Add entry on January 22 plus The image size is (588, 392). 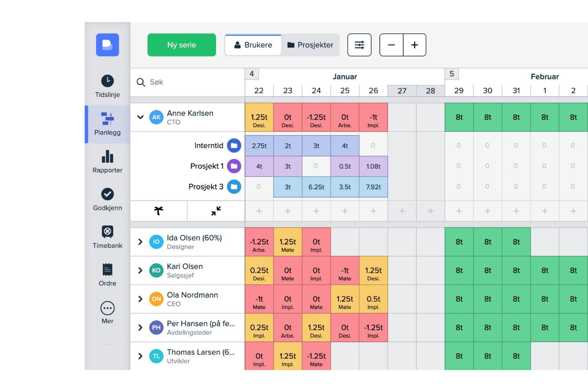[x=259, y=211]
